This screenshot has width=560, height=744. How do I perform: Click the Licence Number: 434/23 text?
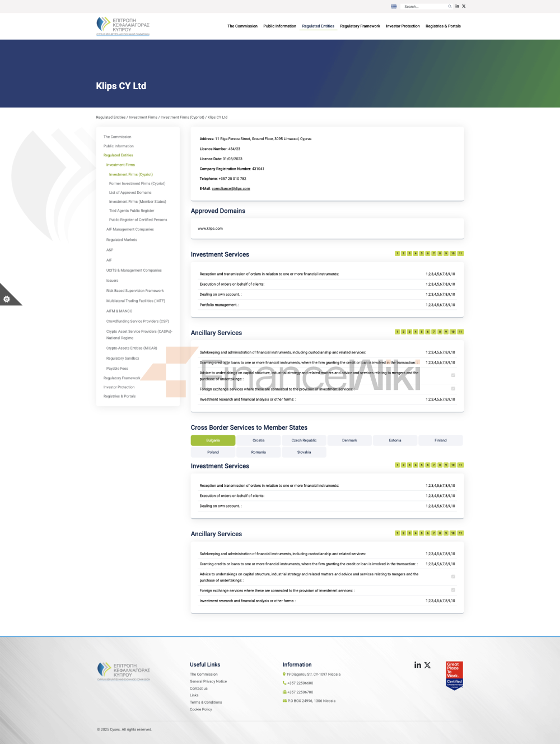click(x=220, y=149)
